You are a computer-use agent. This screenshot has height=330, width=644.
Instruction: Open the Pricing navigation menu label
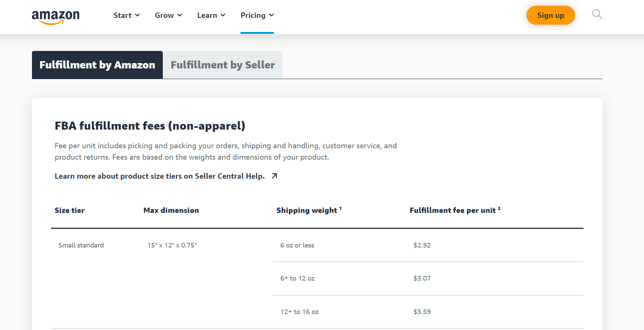coord(253,15)
